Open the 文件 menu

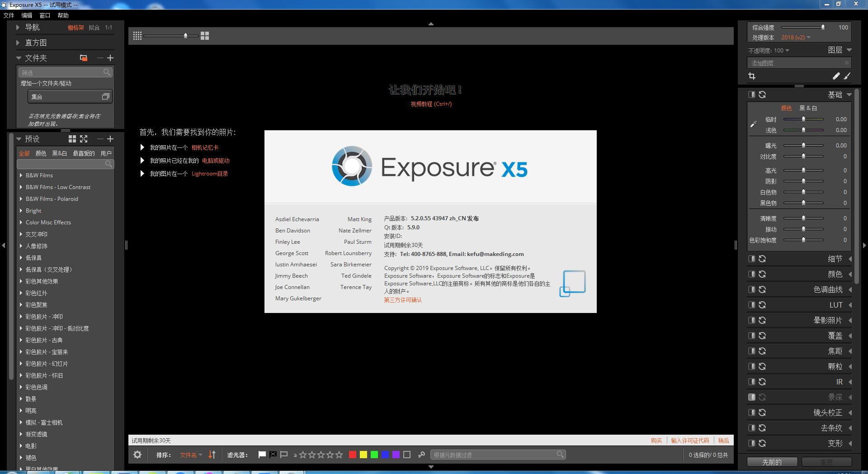click(9, 15)
